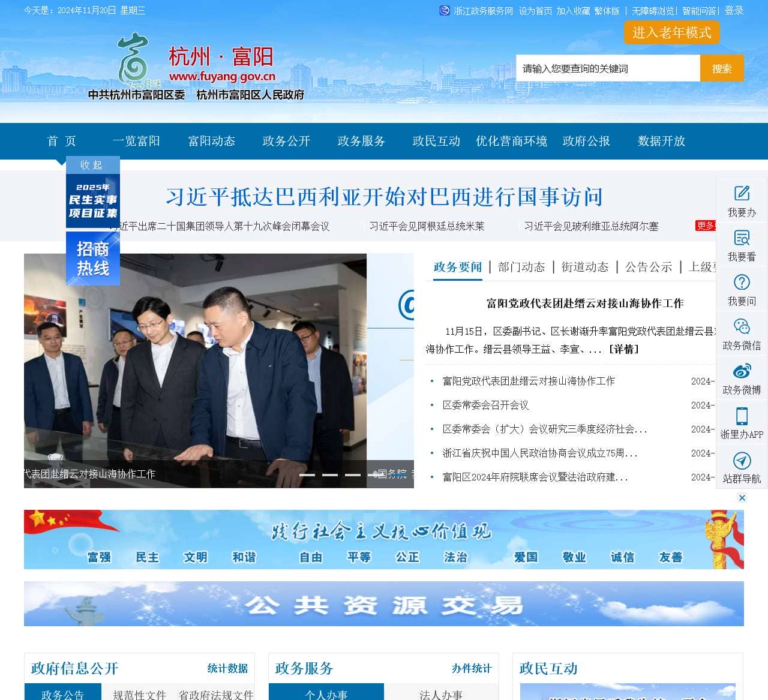Open the 数据开放 menu
The height and width of the screenshot is (700, 768).
pos(661,141)
